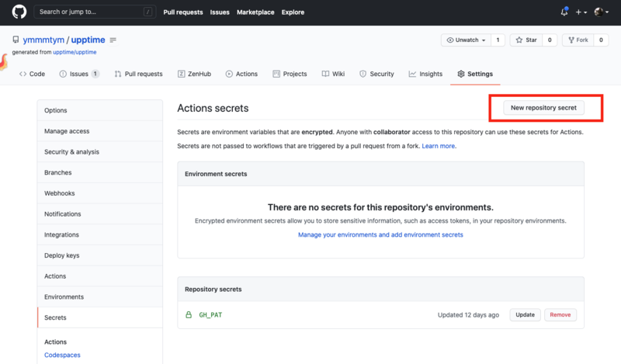The image size is (621, 364).
Task: Open the Wiki tab
Action: point(333,74)
